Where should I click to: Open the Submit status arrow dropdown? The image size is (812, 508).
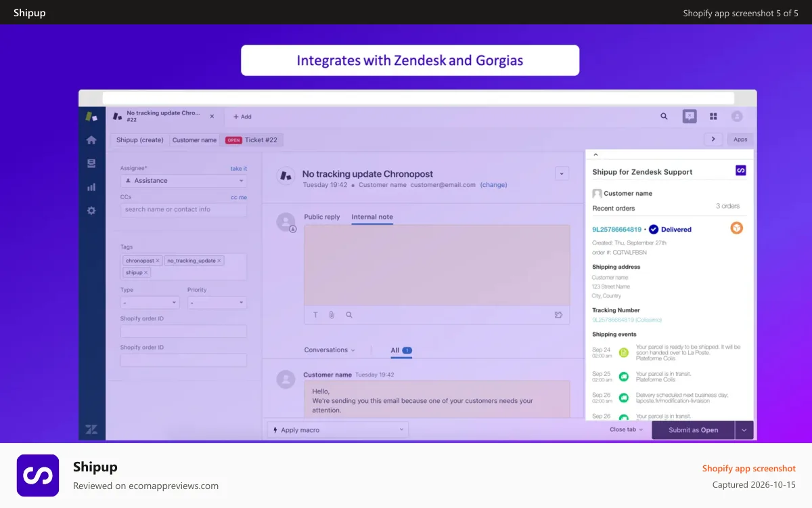tap(744, 430)
